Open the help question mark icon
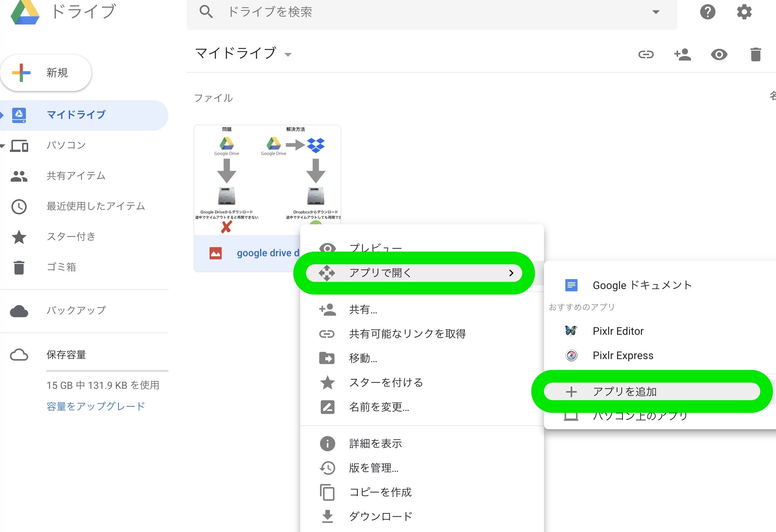The image size is (776, 532). click(x=707, y=12)
